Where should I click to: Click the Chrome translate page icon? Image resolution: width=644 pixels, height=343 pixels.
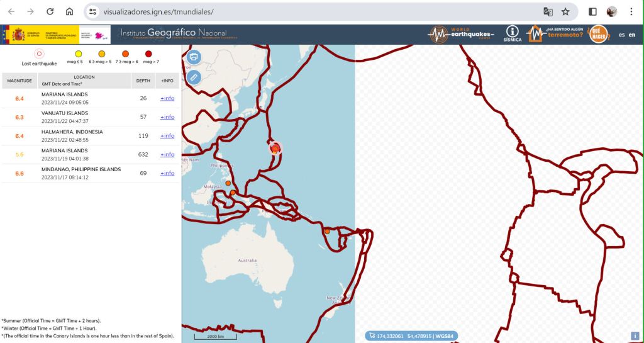pos(548,11)
